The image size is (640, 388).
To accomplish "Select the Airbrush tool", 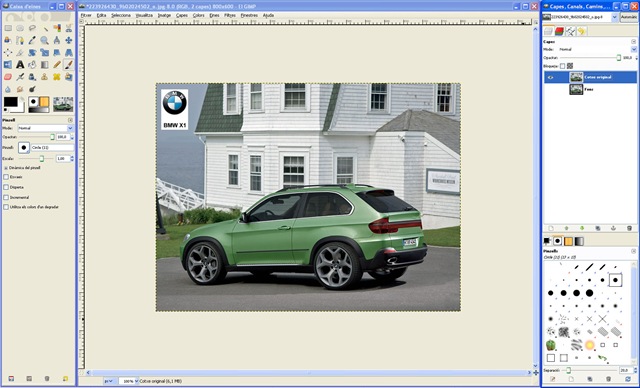I will click(20, 77).
